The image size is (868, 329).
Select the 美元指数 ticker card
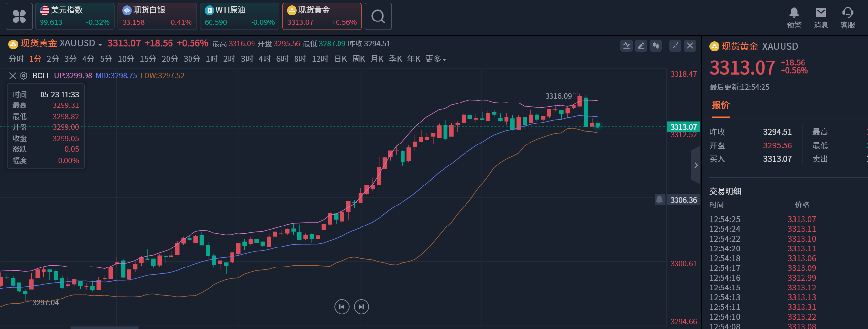(x=75, y=17)
